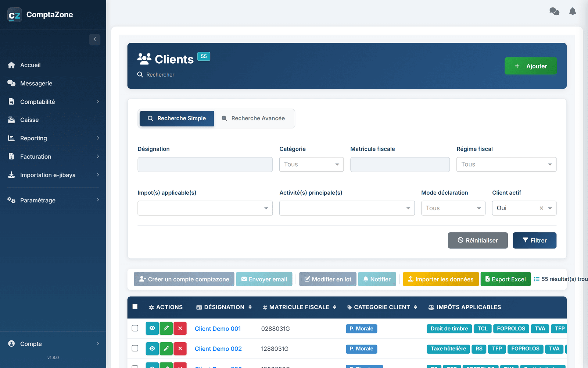588x368 pixels.
Task: Click Importer les données button
Action: point(441,279)
